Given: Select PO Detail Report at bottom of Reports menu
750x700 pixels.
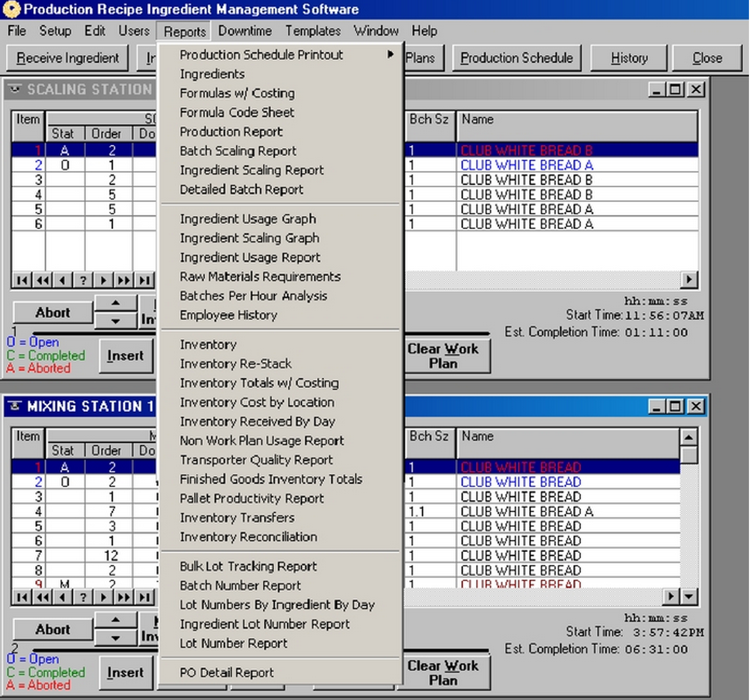Looking at the screenshot, I should (227, 672).
